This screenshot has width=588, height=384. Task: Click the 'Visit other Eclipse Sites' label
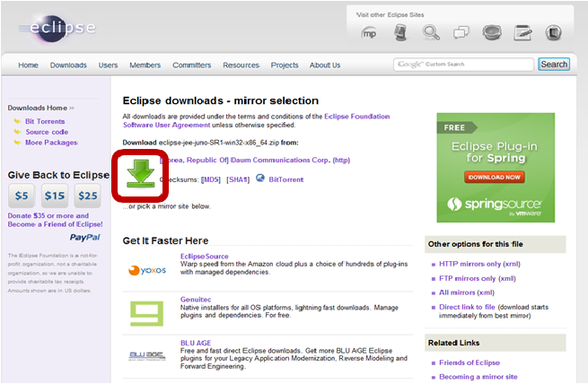coord(390,15)
